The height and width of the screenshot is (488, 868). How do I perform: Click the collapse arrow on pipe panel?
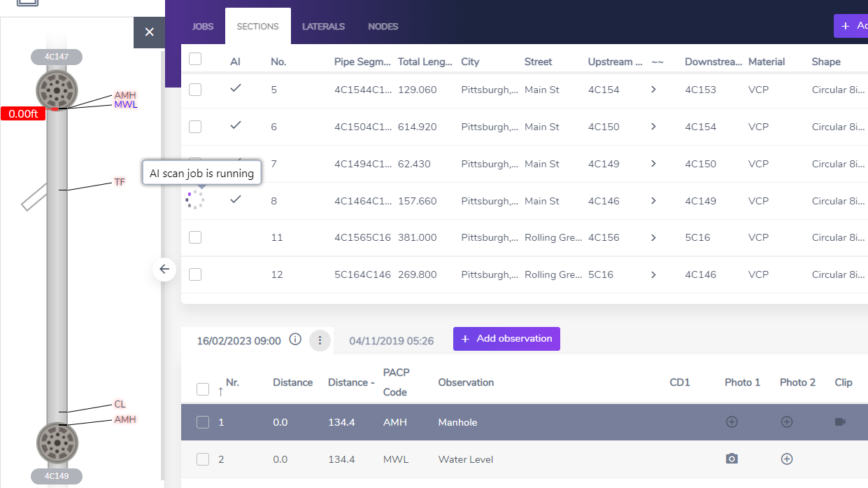(164, 269)
